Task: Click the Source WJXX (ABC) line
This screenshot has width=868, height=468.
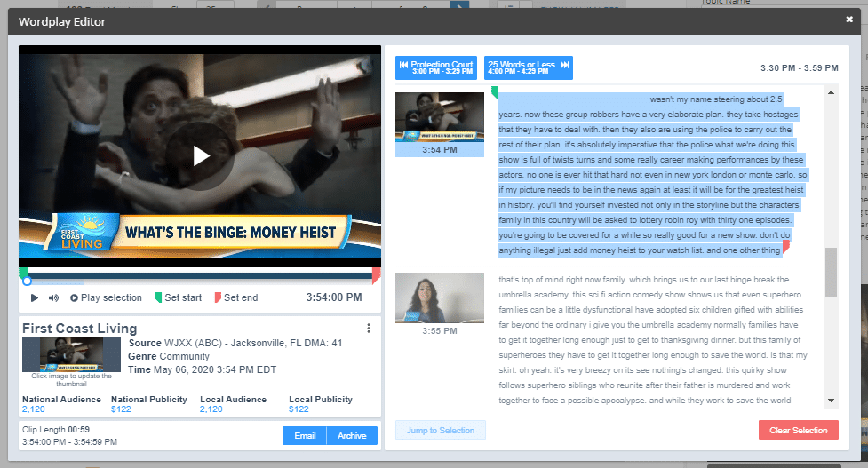Action: [x=235, y=343]
